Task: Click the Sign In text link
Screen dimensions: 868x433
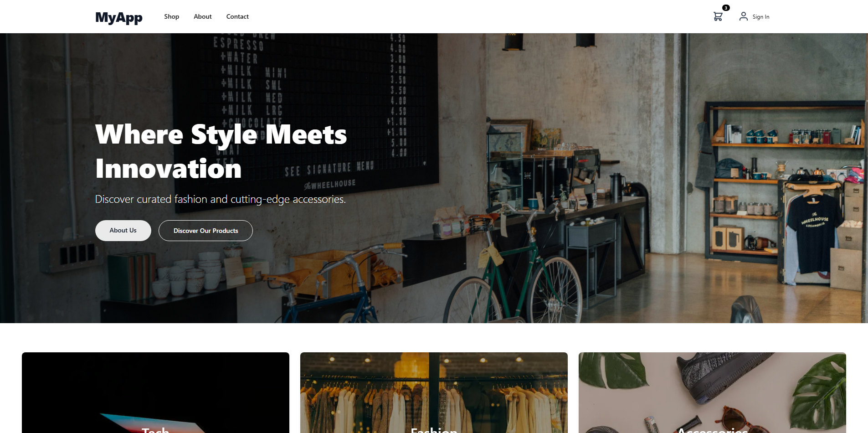Action: 760,17
